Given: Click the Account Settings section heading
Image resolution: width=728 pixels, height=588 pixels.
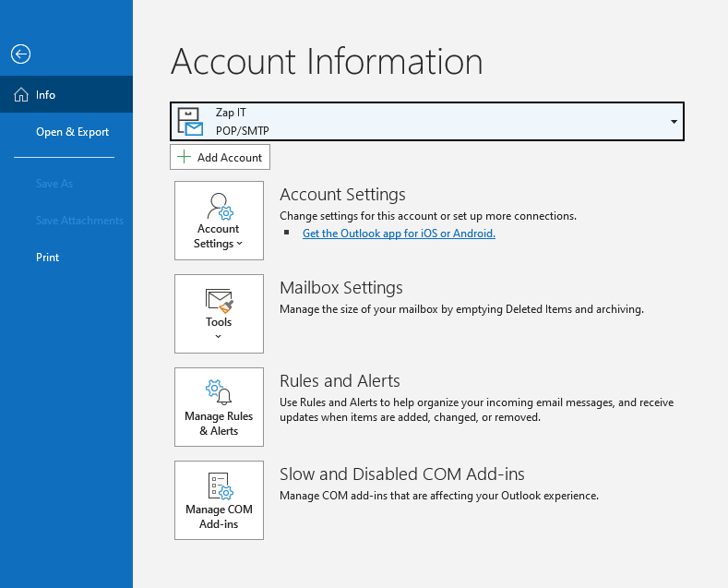Looking at the screenshot, I should (342, 195).
